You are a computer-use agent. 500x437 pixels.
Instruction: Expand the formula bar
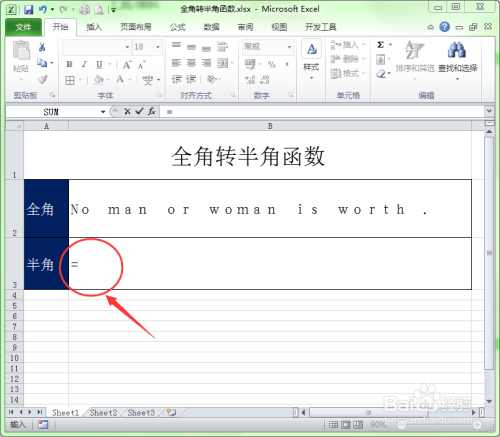pos(489,111)
